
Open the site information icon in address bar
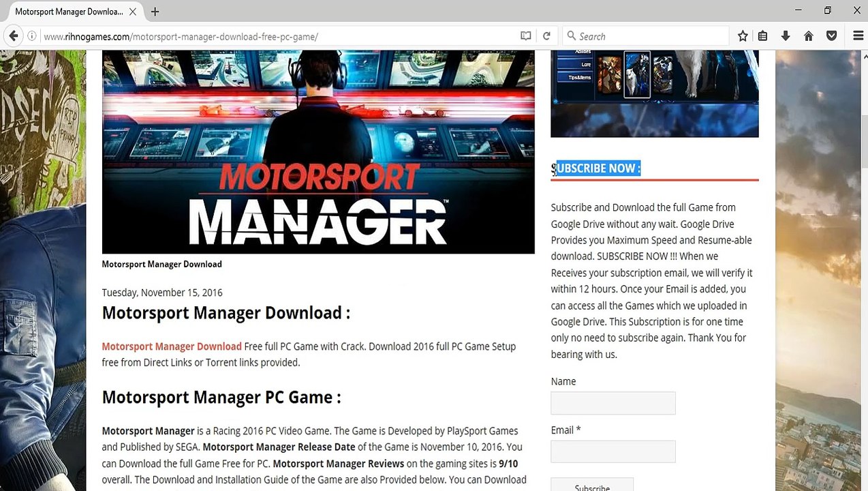pos(32,36)
